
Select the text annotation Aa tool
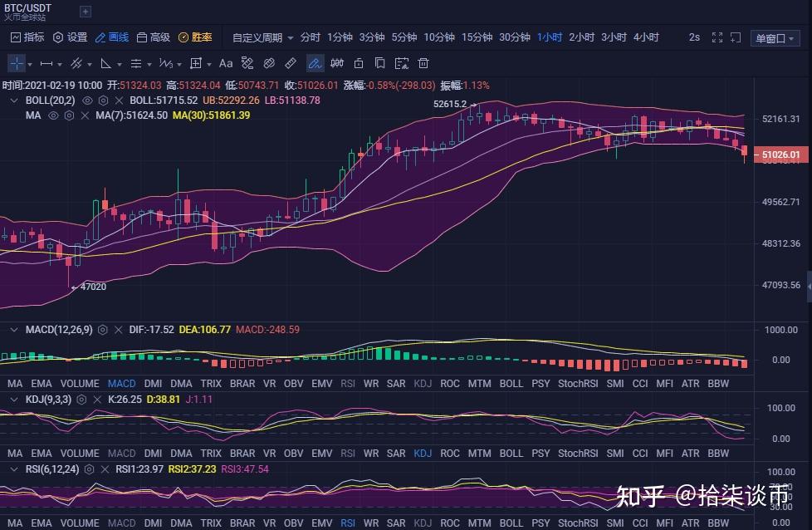(x=225, y=63)
